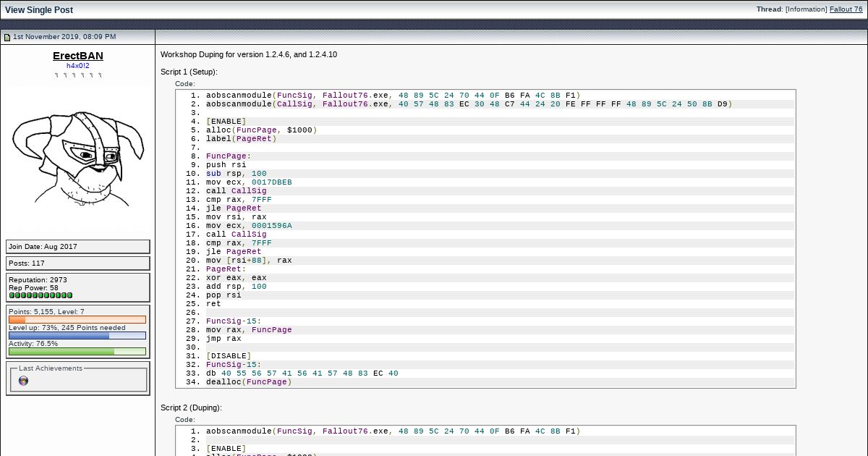
Task: Click the Last Achievements badge icon
Action: (23, 381)
